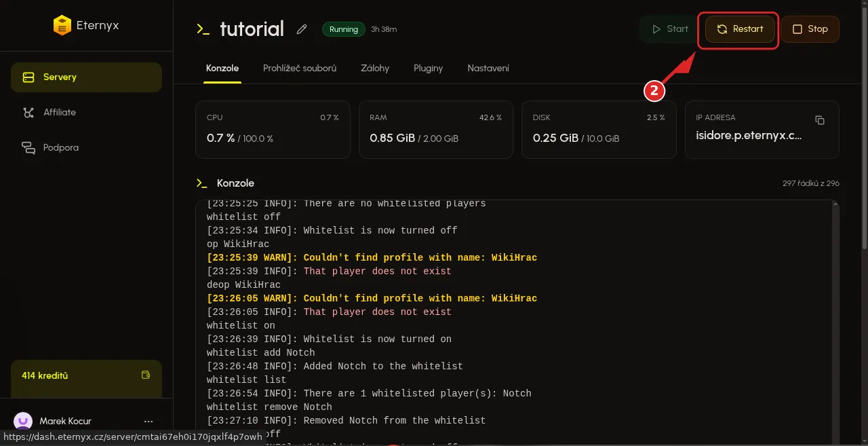Click the Running status badge

pos(344,29)
